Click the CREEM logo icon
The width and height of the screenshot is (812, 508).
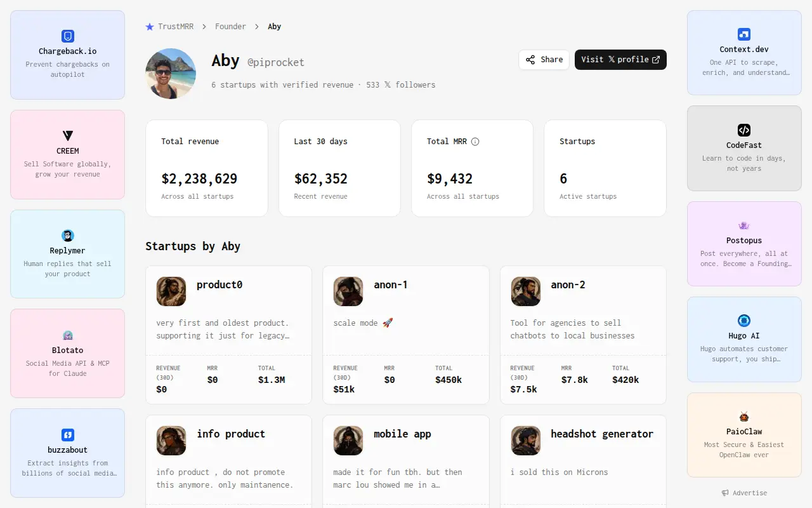68,136
